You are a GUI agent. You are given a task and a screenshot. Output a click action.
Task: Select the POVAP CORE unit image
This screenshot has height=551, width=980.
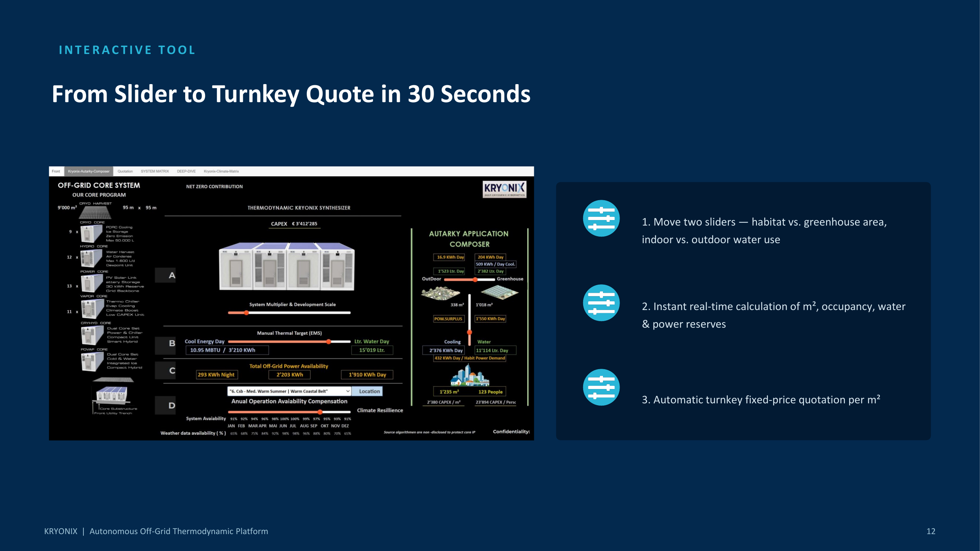click(x=92, y=361)
